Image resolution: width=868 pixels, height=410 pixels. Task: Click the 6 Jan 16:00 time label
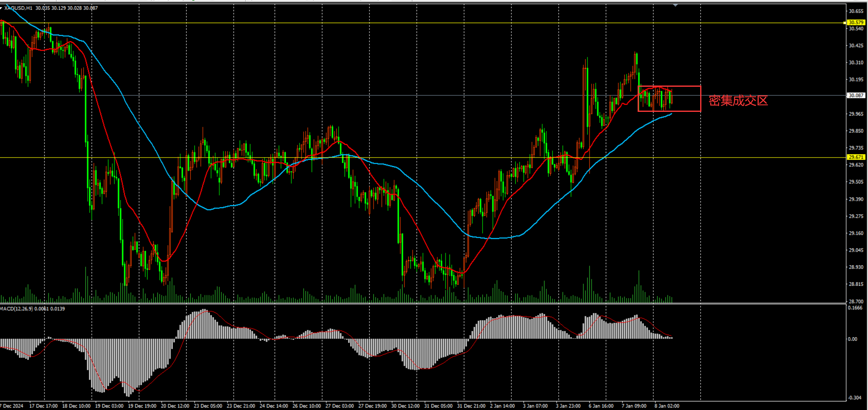(601, 406)
